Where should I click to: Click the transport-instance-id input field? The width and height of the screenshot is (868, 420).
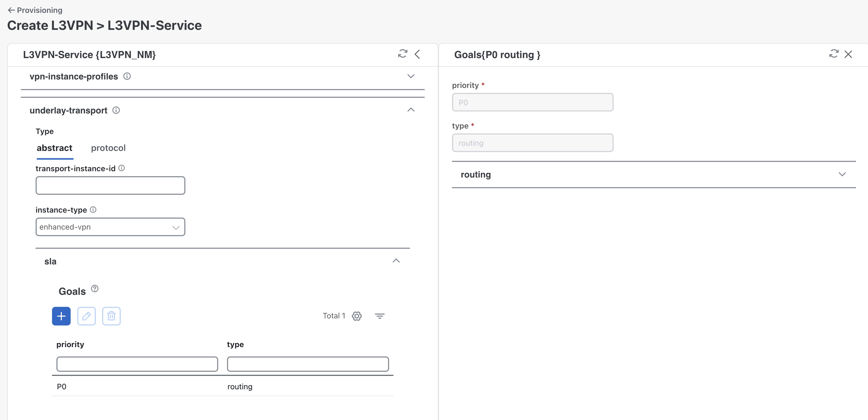click(110, 185)
